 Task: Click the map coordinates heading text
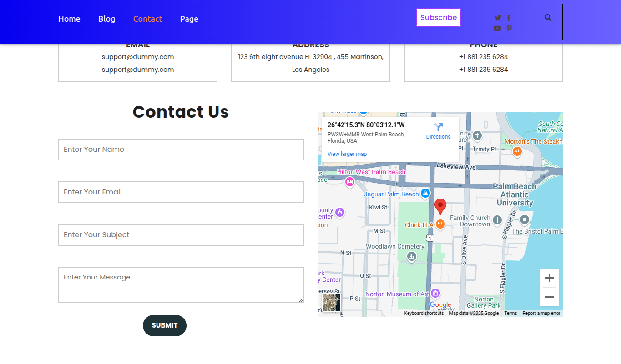(x=366, y=125)
